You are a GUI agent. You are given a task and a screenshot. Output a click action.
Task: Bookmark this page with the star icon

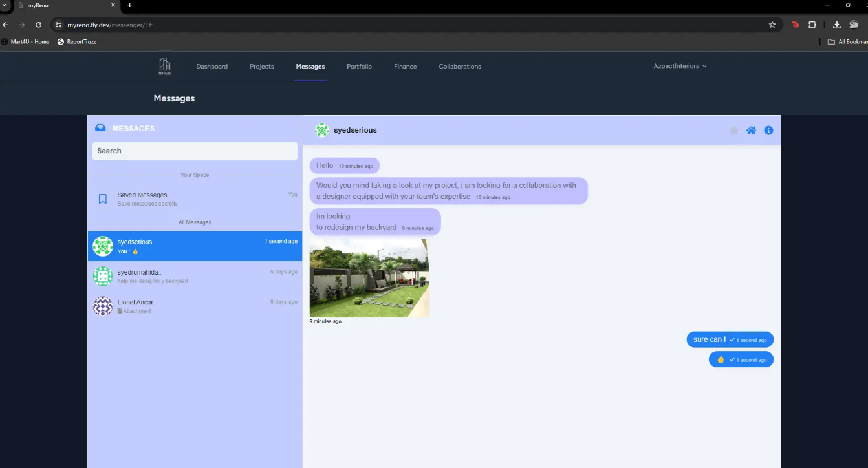[x=772, y=25]
